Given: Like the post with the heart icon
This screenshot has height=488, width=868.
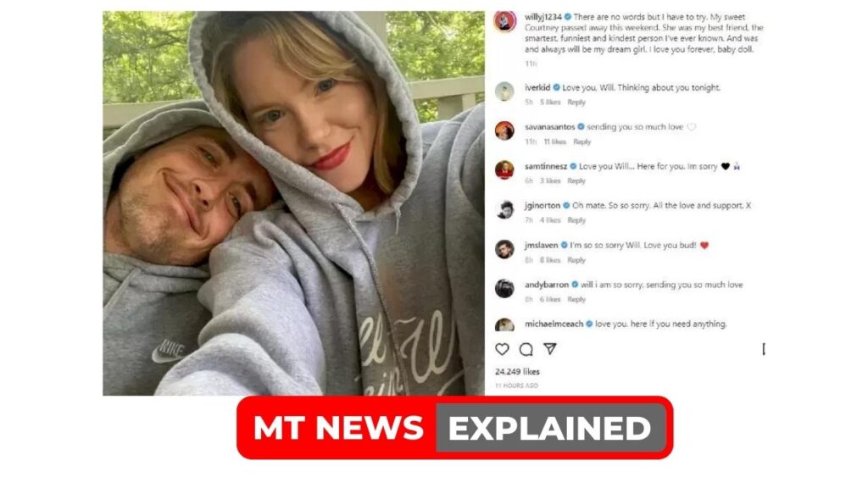Looking at the screenshot, I should 502,349.
